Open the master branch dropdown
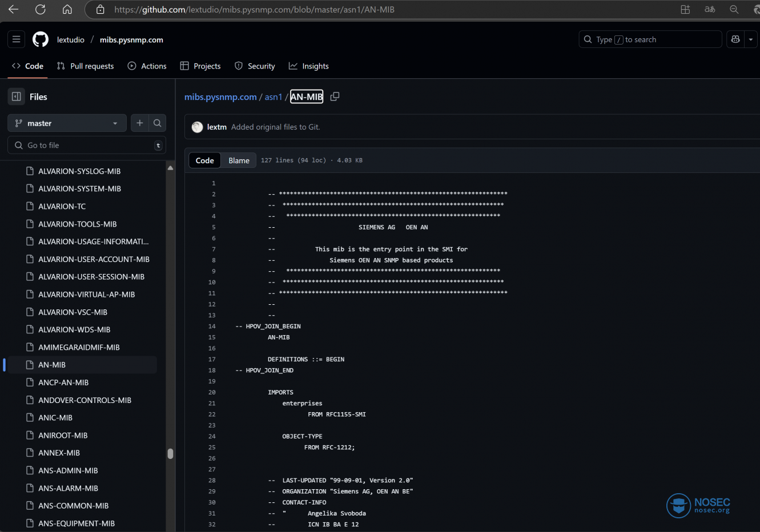760x532 pixels. (67, 123)
